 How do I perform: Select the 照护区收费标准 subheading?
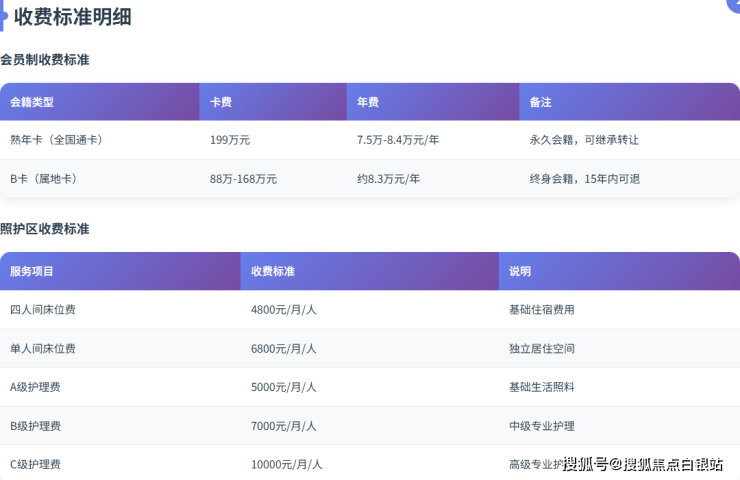pos(45,229)
